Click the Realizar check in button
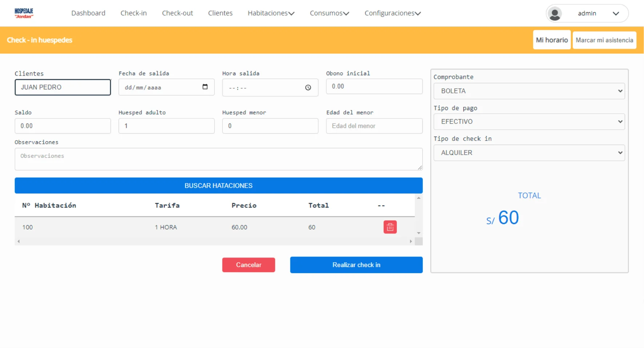644x348 pixels. click(x=356, y=265)
